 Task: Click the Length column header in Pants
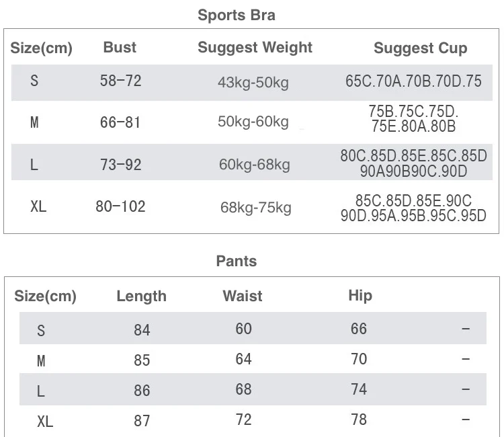(x=141, y=296)
